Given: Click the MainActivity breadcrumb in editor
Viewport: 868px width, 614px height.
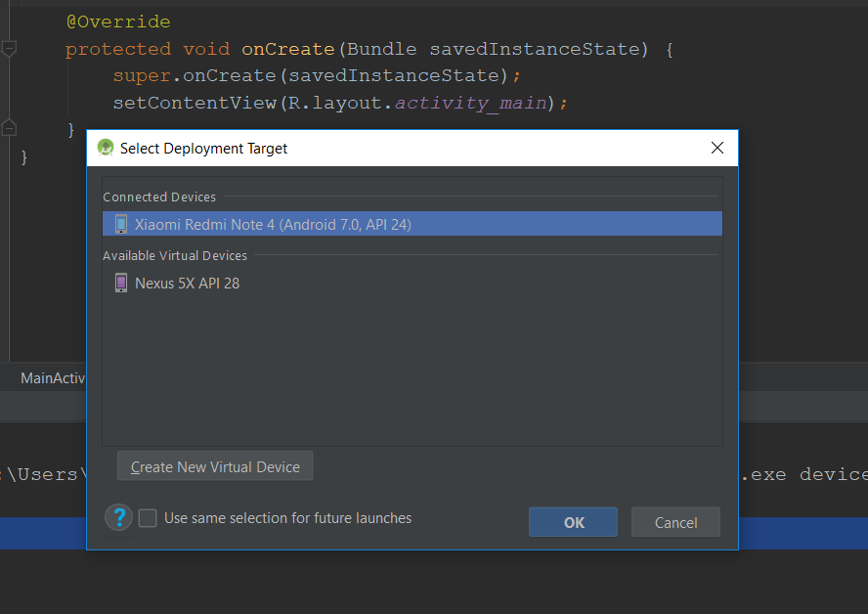Looking at the screenshot, I should click(x=53, y=377).
